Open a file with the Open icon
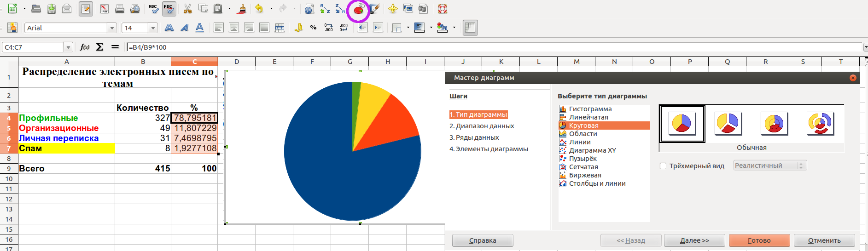 [36, 9]
